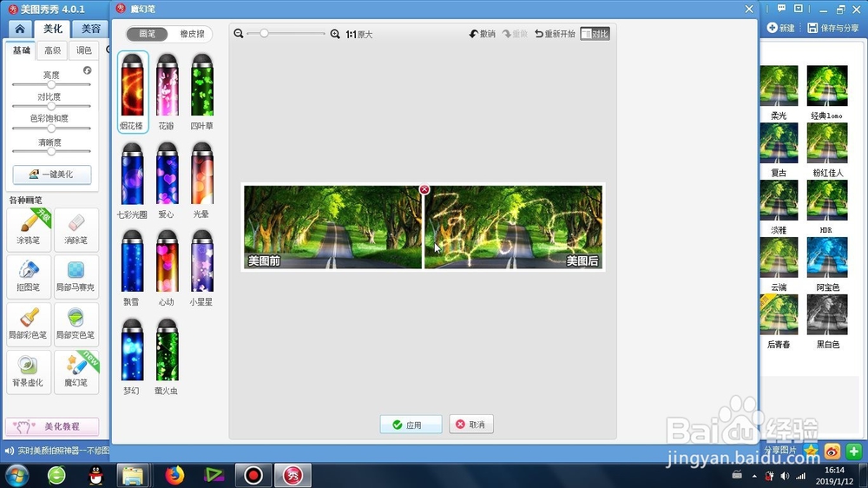Click the 取消 cancel button
This screenshot has width=868, height=488.
(471, 425)
